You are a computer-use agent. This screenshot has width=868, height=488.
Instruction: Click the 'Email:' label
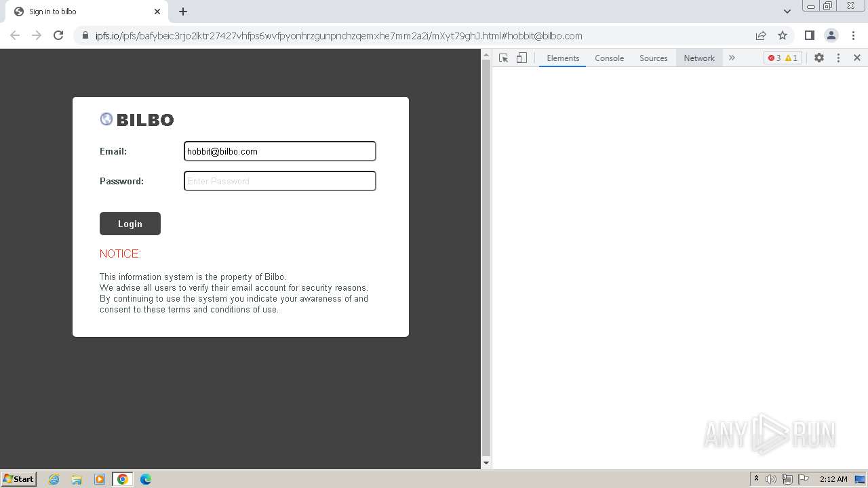(x=113, y=151)
